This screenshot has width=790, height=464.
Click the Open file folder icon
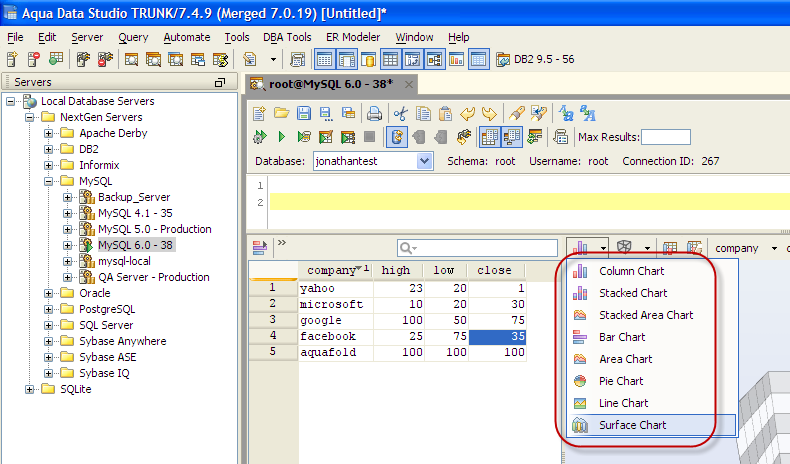coord(282,113)
